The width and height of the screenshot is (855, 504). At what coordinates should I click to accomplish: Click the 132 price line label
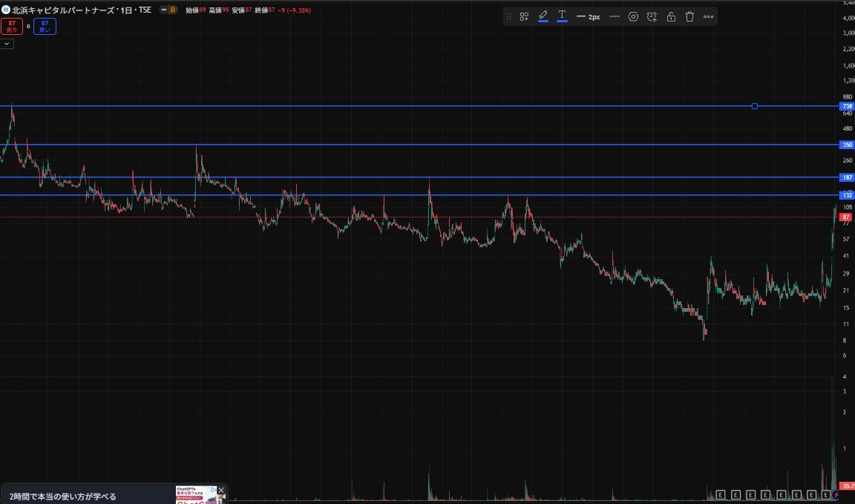coord(847,194)
